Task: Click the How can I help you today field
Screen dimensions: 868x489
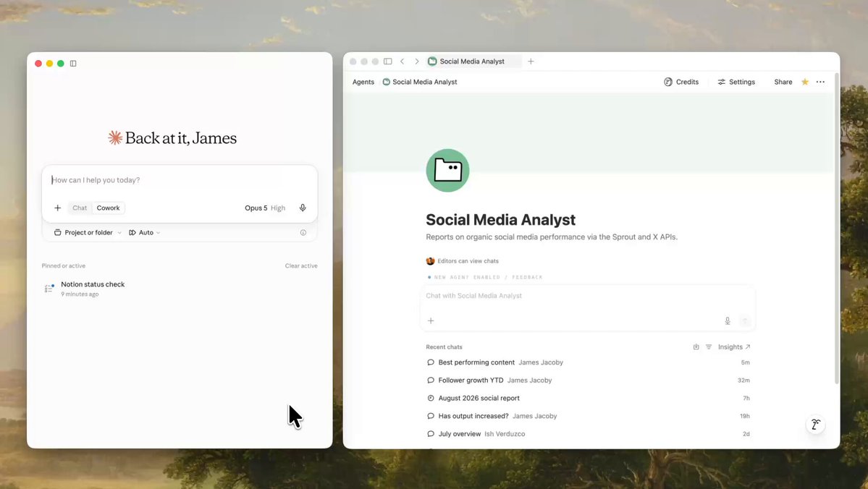Action: point(180,180)
